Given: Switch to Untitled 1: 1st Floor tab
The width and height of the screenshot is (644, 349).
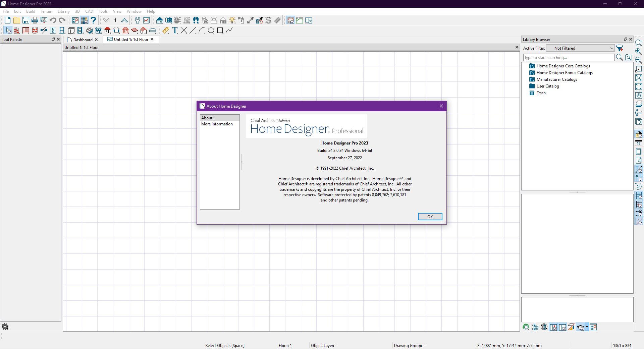Looking at the screenshot, I should click(131, 40).
